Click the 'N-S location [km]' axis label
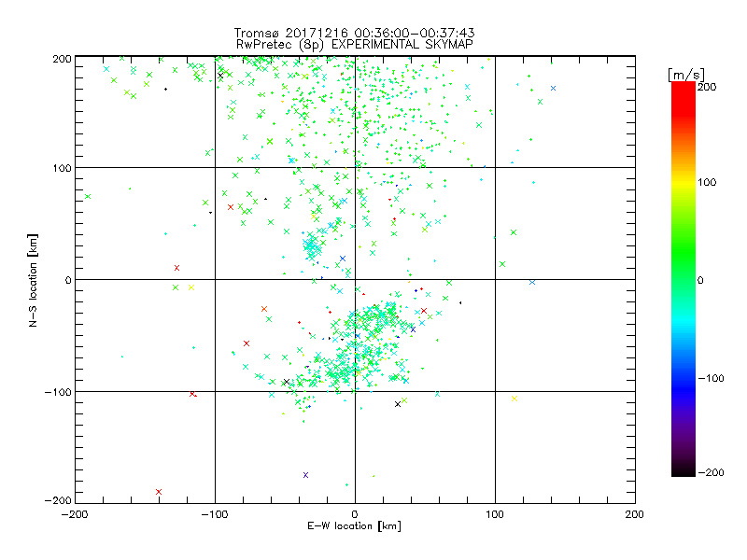Image resolution: width=747 pixels, height=560 pixels. coord(33,281)
